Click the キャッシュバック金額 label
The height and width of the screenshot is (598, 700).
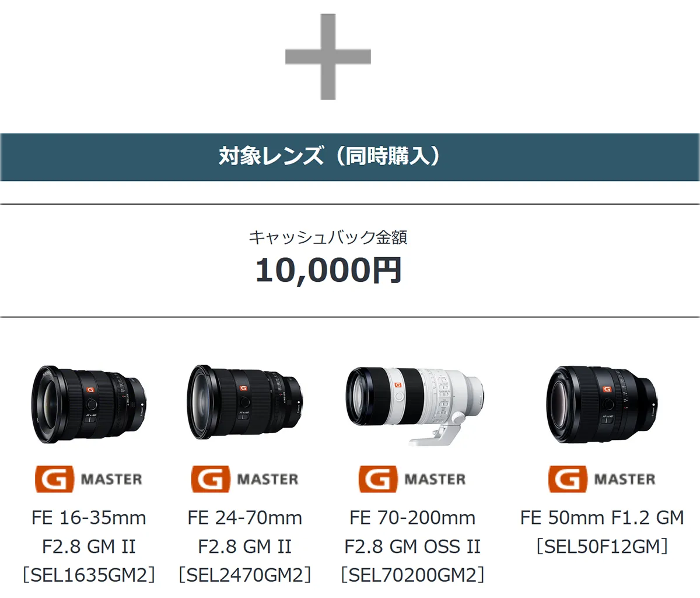328,237
